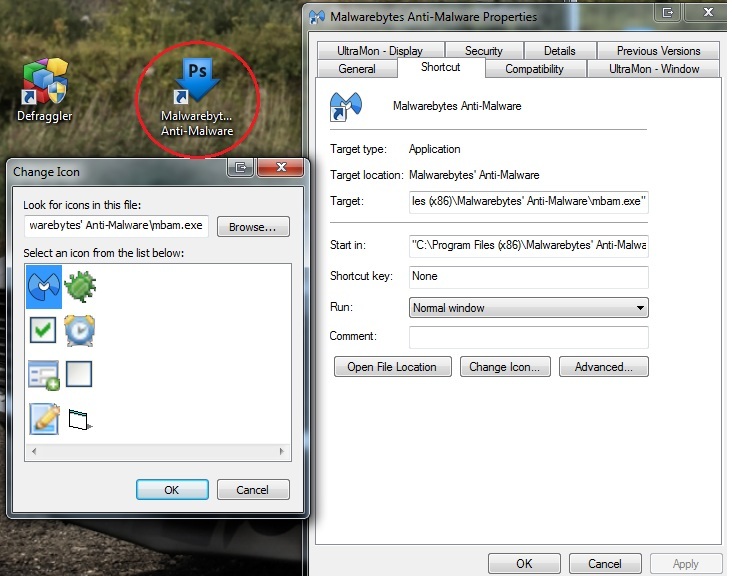Close the Properties window
The width and height of the screenshot is (732, 576).
tap(708, 13)
